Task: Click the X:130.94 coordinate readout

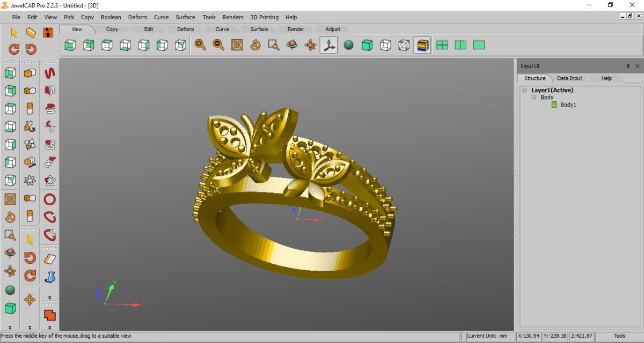Action: pyautogui.click(x=529, y=336)
